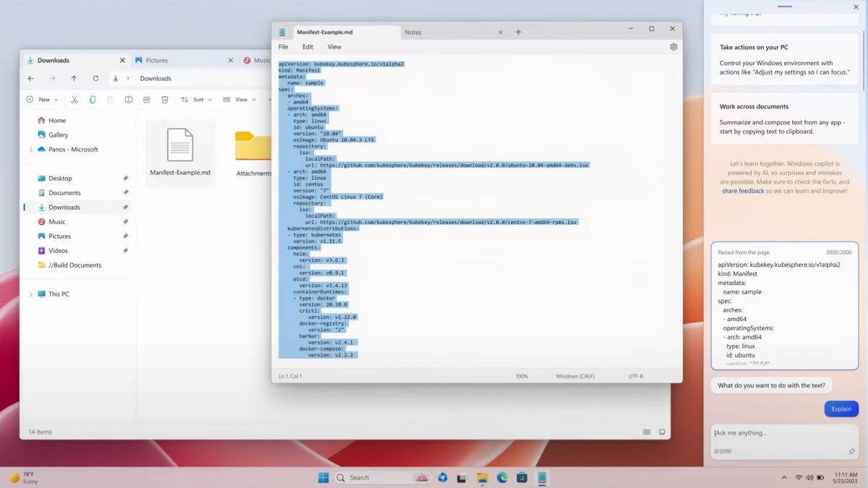The width and height of the screenshot is (868, 488).
Task: Click the Refresh icon in the address bar
Action: [x=95, y=78]
